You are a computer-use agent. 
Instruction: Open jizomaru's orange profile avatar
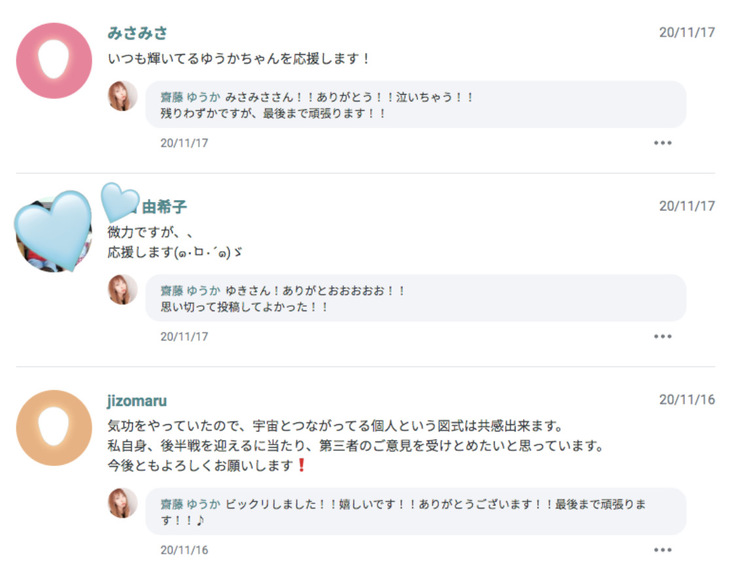pos(54,428)
